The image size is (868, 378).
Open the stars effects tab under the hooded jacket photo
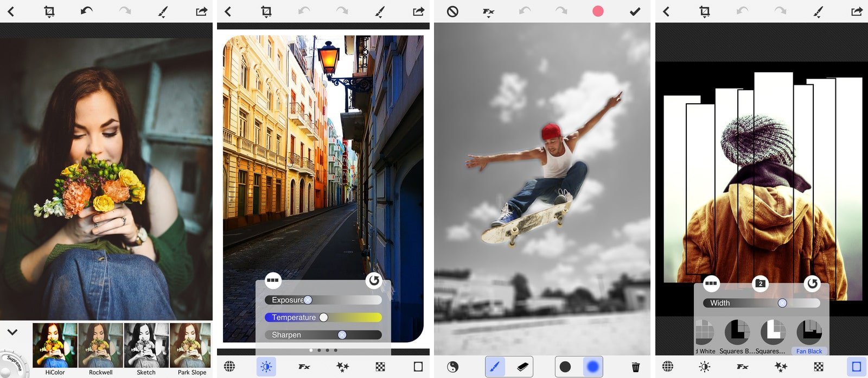(781, 367)
